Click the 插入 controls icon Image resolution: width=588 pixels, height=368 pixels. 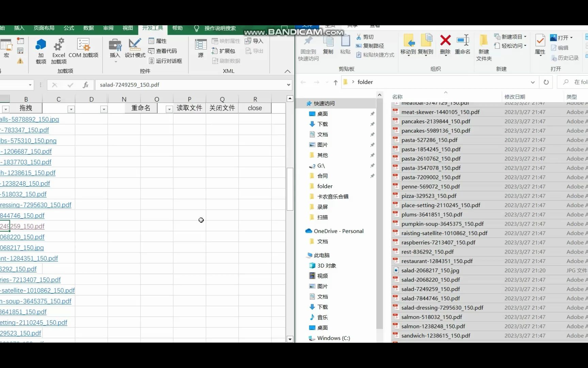(x=115, y=48)
